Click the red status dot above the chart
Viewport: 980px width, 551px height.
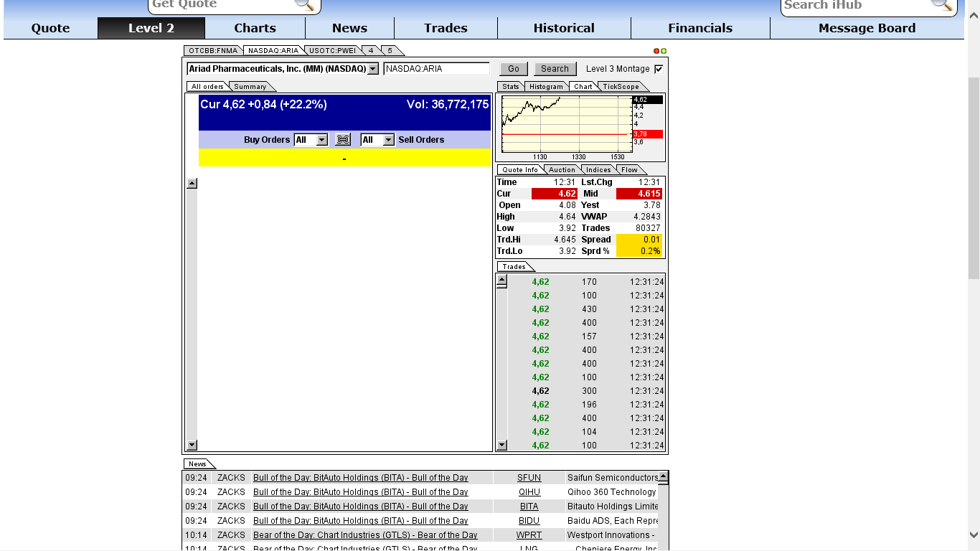coord(655,50)
